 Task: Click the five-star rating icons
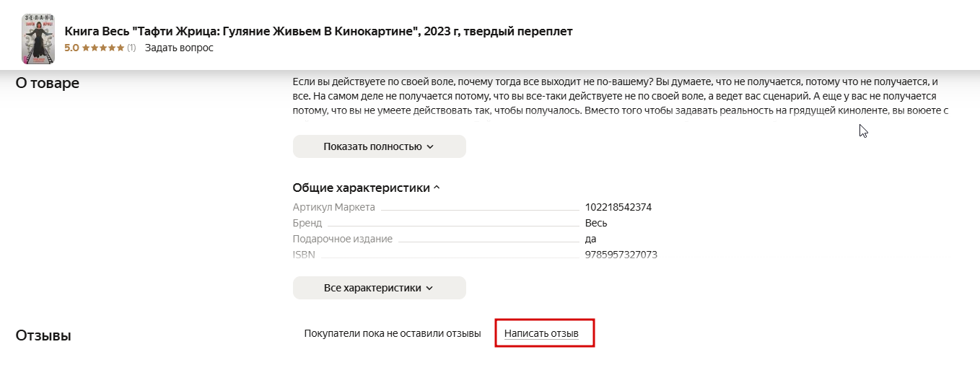[103, 48]
